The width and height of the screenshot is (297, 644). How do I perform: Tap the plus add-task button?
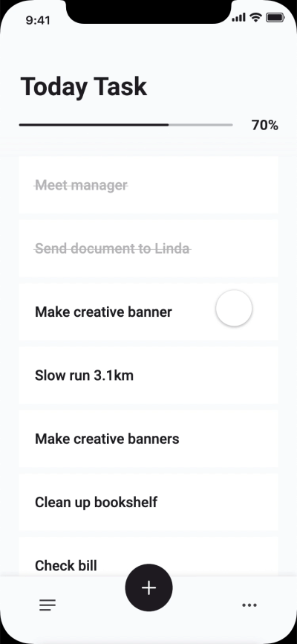148,587
